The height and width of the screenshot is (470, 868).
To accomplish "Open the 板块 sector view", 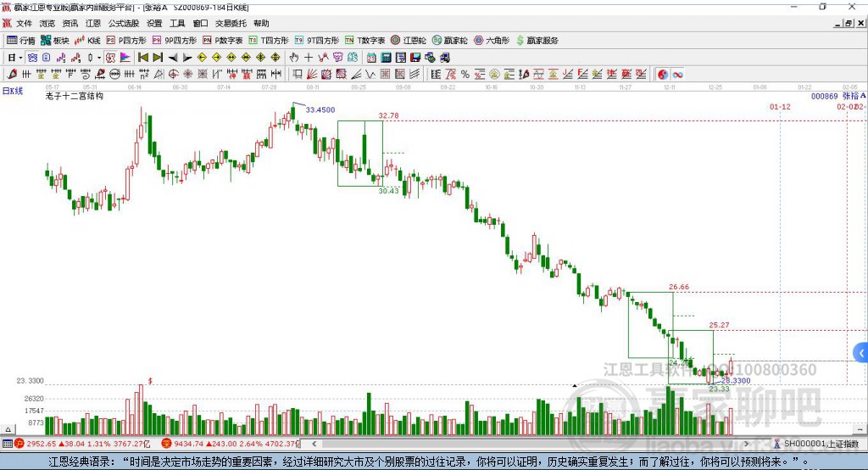I will coord(55,41).
